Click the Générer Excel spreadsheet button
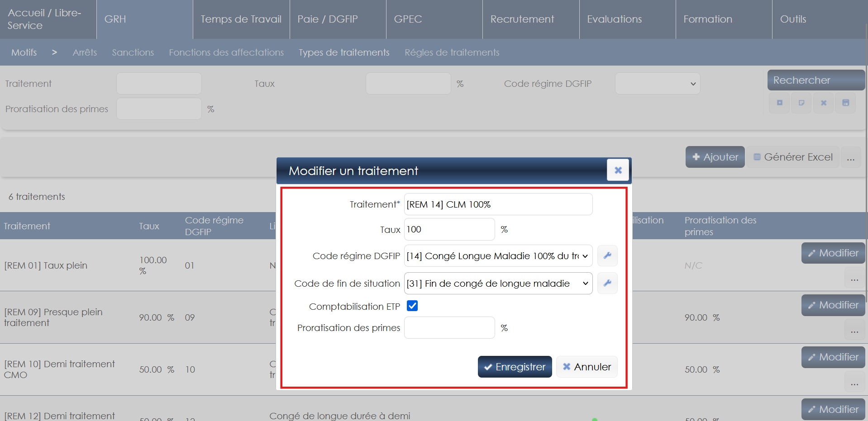868x421 pixels. (793, 157)
